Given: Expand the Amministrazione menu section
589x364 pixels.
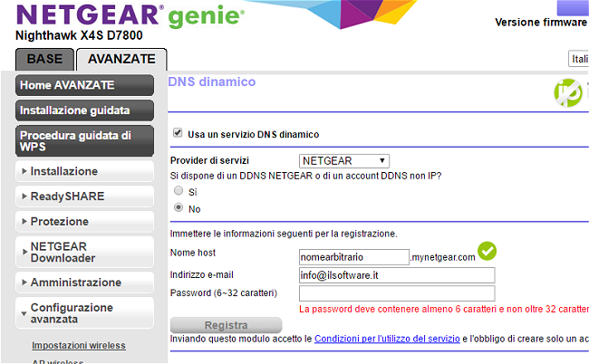Looking at the screenshot, I should [84, 283].
